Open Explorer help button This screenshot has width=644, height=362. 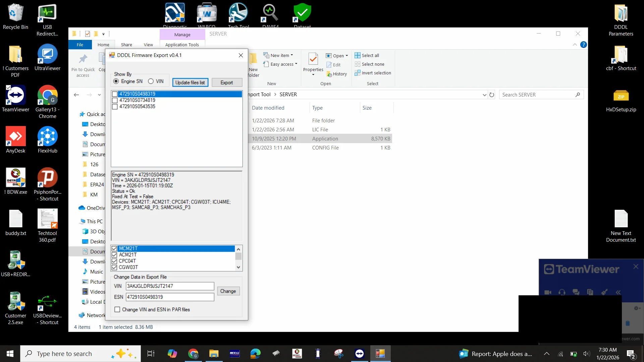tap(584, 45)
